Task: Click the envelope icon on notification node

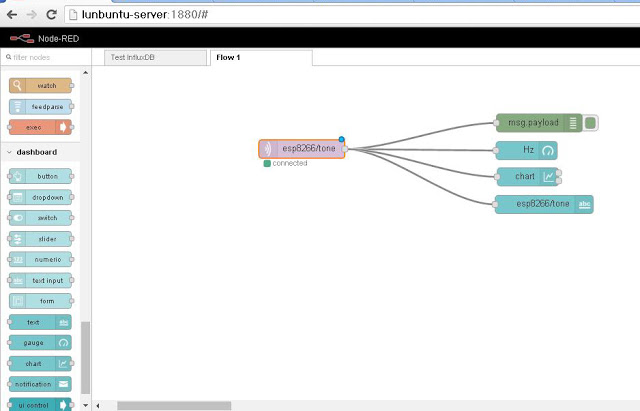Action: pyautogui.click(x=63, y=384)
